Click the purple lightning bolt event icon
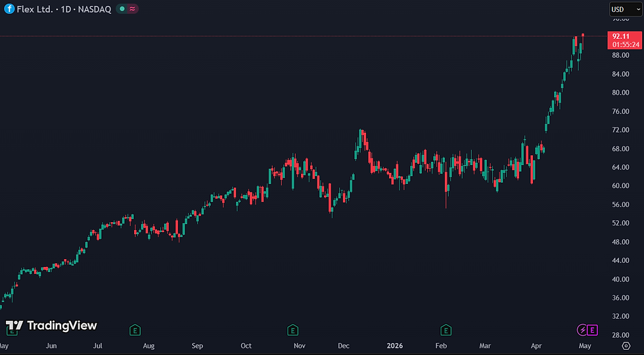The image size is (644, 355). pyautogui.click(x=582, y=329)
